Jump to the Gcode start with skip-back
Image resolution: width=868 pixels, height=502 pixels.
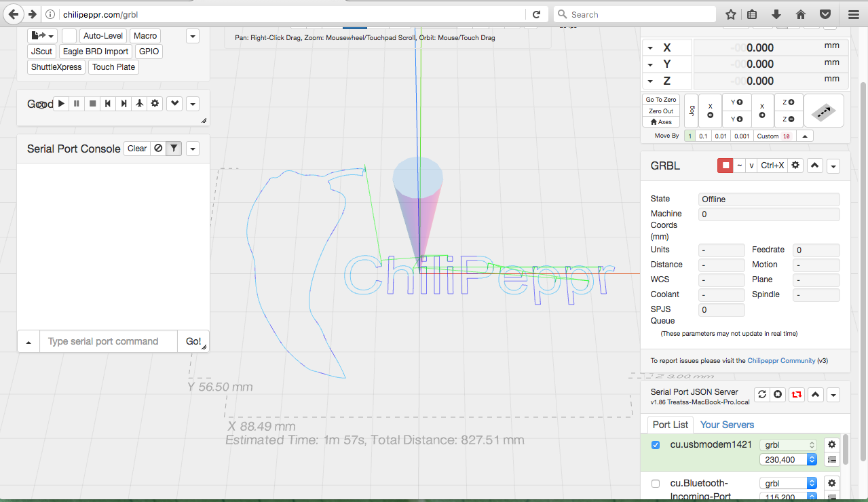point(107,104)
